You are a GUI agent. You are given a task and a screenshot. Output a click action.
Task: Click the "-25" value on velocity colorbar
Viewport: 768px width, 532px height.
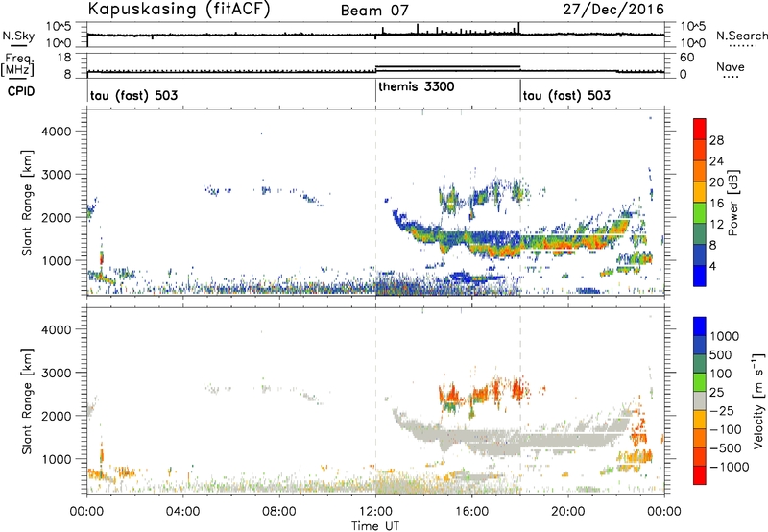(722, 411)
